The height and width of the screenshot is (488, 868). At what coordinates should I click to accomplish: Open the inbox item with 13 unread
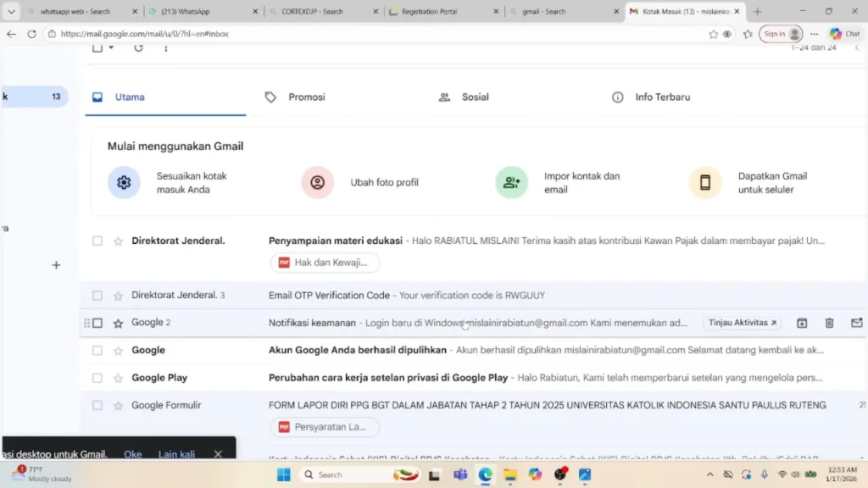click(34, 97)
